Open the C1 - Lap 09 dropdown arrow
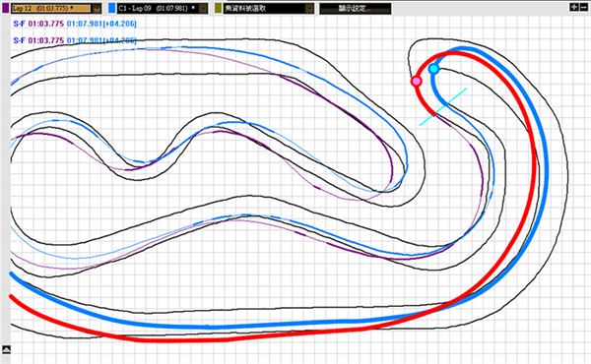Viewport: 591px width, 364px height. 203,8
